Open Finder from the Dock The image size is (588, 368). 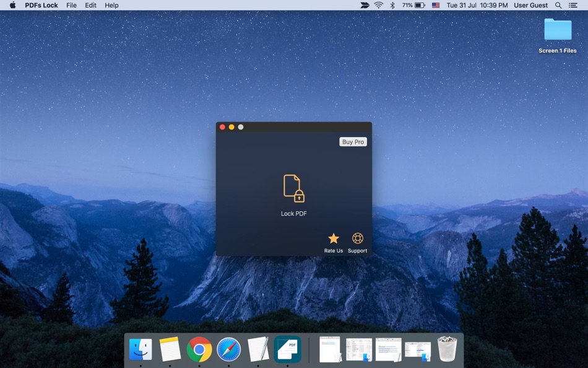point(141,349)
